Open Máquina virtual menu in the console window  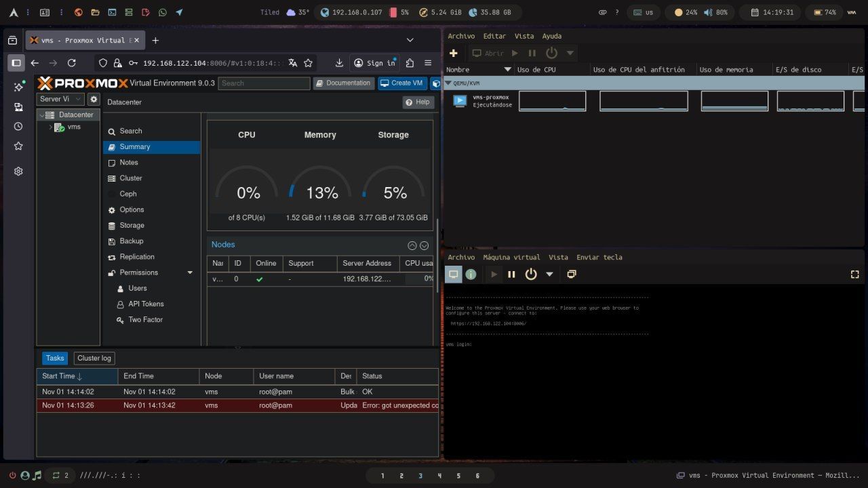(x=511, y=257)
